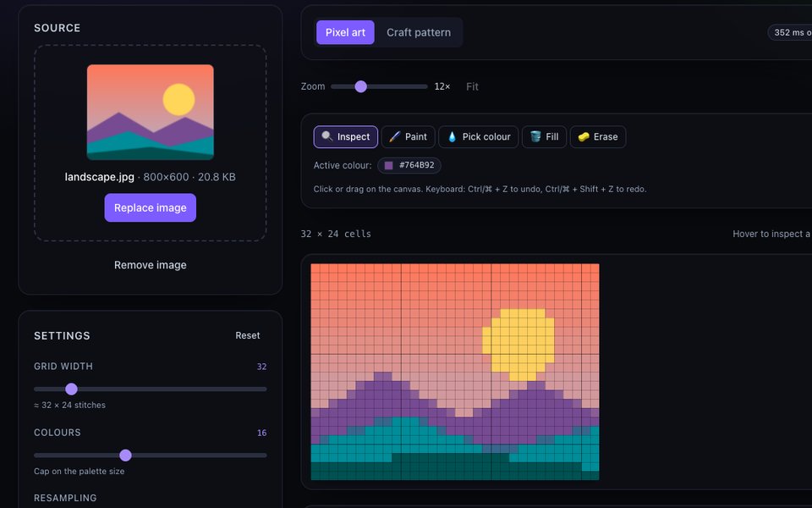Switch to the Erase tool
This screenshot has width=812, height=508.
pyautogui.click(x=598, y=137)
